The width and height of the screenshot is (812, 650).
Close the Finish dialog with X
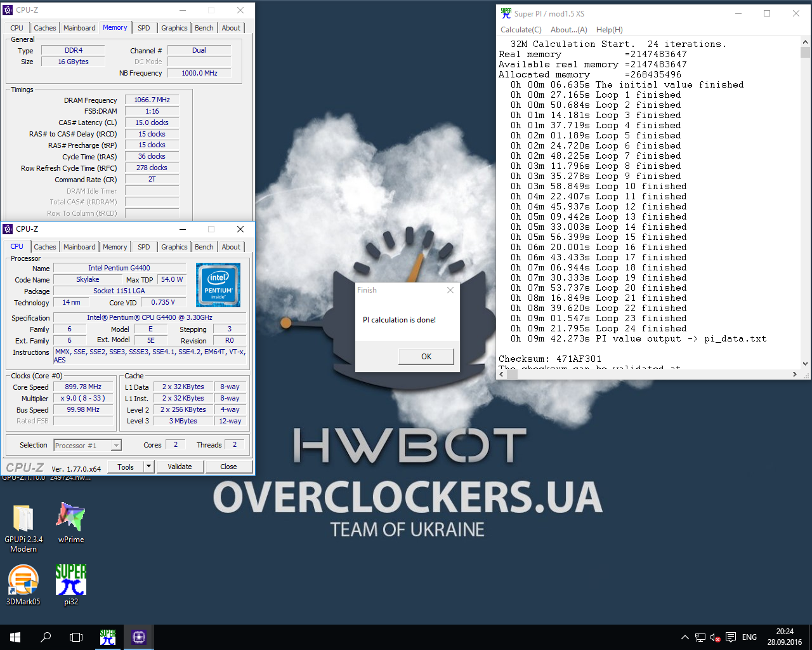(450, 290)
